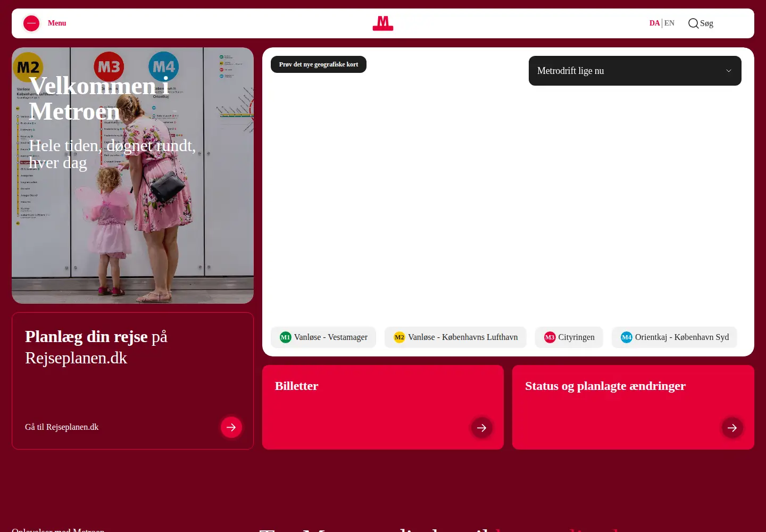Open the Menu label in header
Screen dimensions: 766x532
point(57,23)
